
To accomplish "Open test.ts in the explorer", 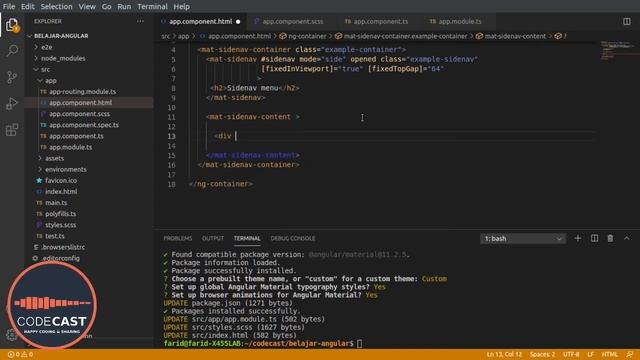I will [55, 236].
